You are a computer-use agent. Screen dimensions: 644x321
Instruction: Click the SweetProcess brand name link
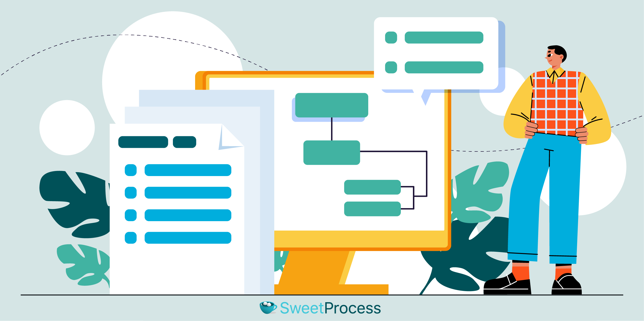pyautogui.click(x=322, y=308)
